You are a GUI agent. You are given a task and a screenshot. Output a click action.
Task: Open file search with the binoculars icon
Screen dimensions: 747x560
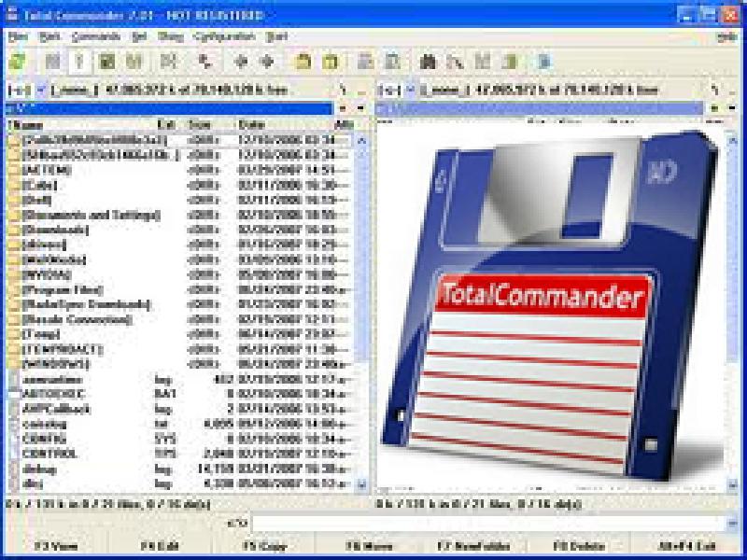coord(429,62)
